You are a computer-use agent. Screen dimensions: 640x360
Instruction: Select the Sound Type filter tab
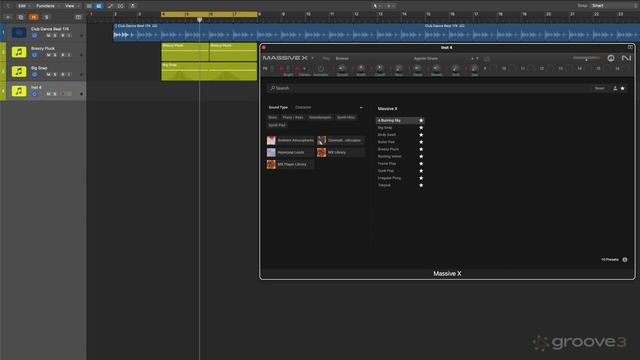[x=278, y=107]
